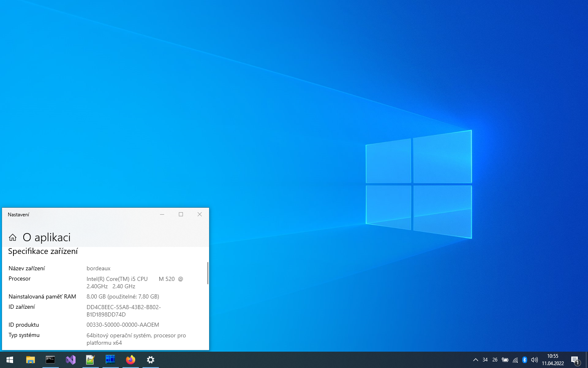Screen dimensions: 588x368
Task: Click the home icon in Nastavení
Action: click(x=13, y=238)
